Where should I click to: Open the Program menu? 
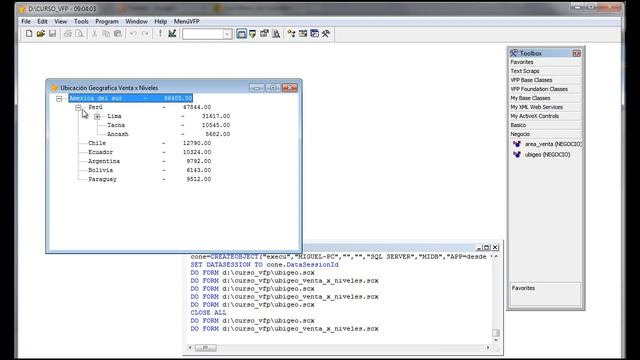coord(107,21)
